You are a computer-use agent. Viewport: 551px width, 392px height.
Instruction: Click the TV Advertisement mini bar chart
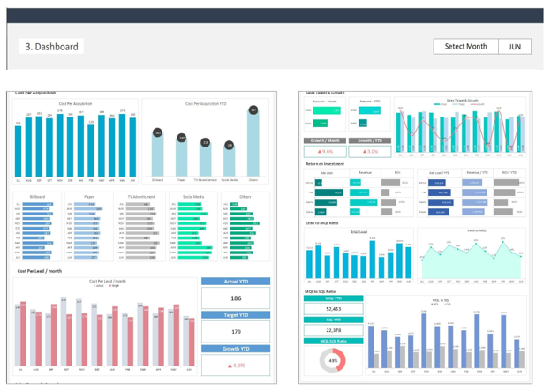pyautogui.click(x=141, y=227)
